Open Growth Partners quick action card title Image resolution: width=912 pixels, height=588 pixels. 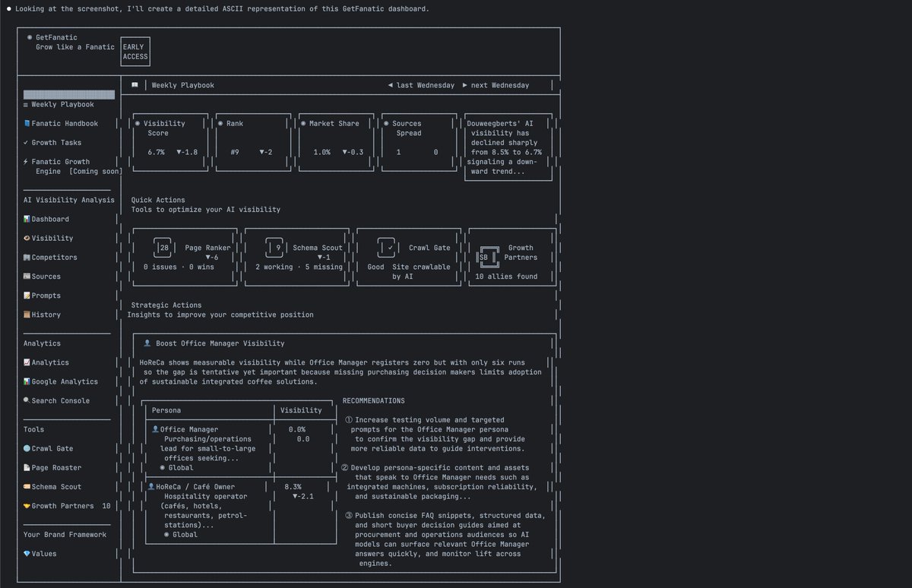pos(521,252)
